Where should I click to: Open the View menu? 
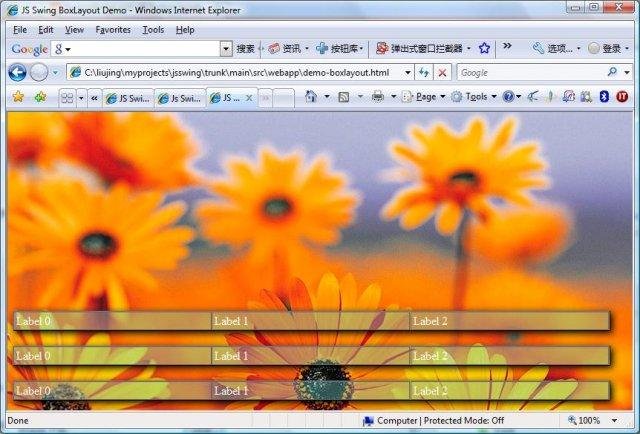click(x=74, y=30)
